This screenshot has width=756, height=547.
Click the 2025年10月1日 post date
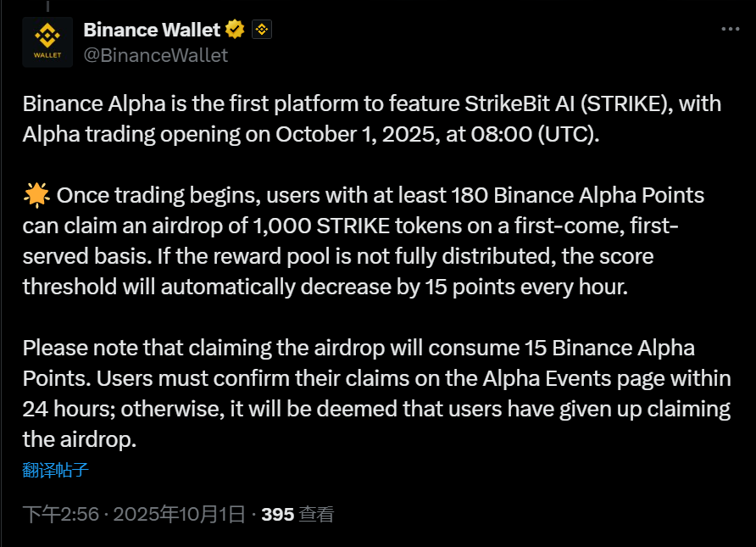pyautogui.click(x=179, y=514)
